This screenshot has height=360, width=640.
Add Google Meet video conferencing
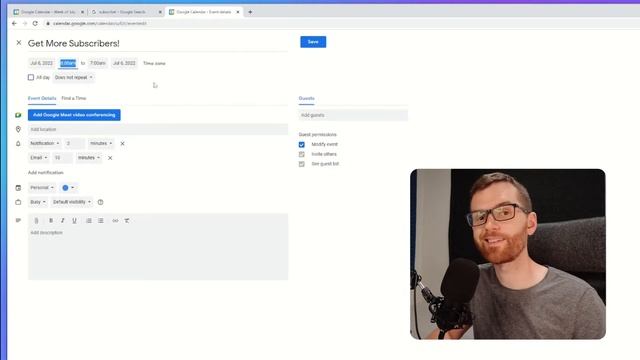(74, 115)
